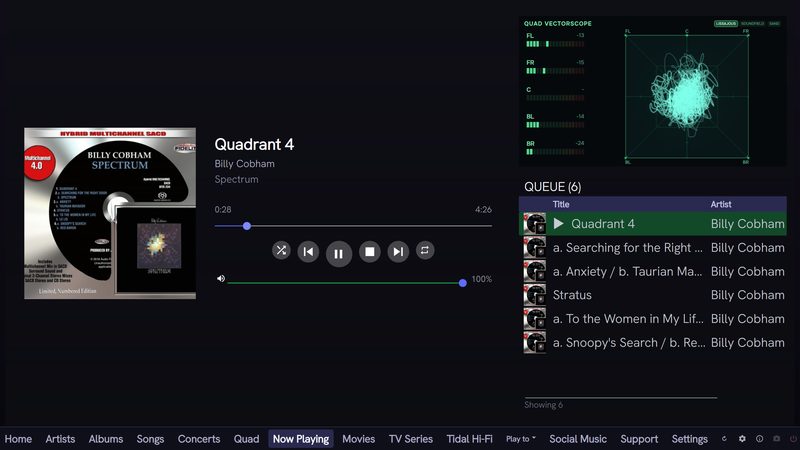
Task: Select Stratus in the queue
Action: [x=653, y=295]
